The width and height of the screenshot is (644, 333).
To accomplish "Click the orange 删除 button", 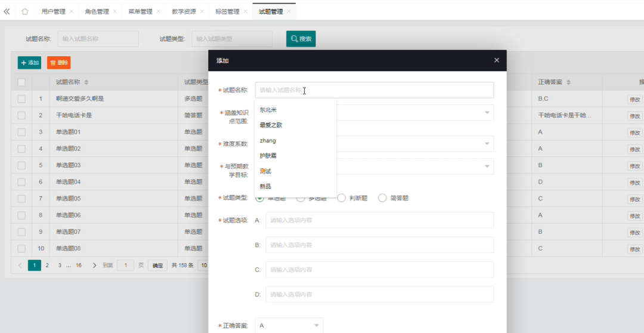I will [58, 63].
